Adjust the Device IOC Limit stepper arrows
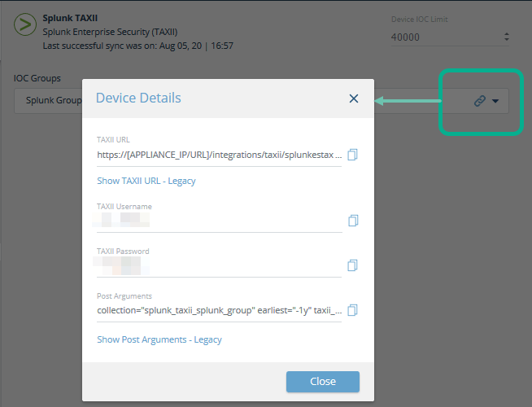The height and width of the screenshot is (407, 532). coord(507,37)
